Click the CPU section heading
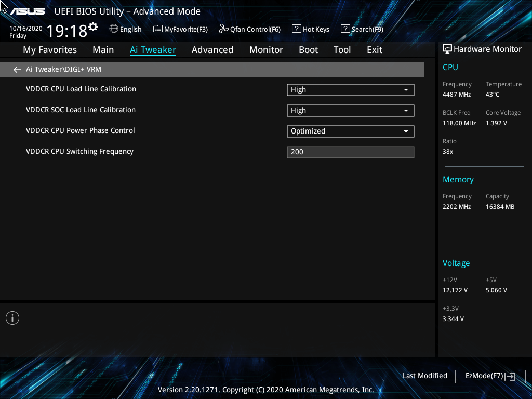The height and width of the screenshot is (399, 532). pyautogui.click(x=450, y=67)
